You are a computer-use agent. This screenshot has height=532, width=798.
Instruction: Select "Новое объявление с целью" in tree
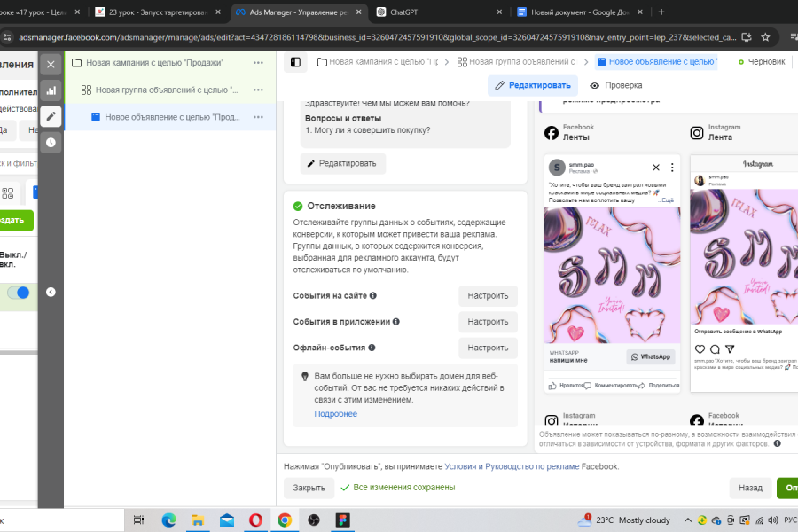click(171, 116)
